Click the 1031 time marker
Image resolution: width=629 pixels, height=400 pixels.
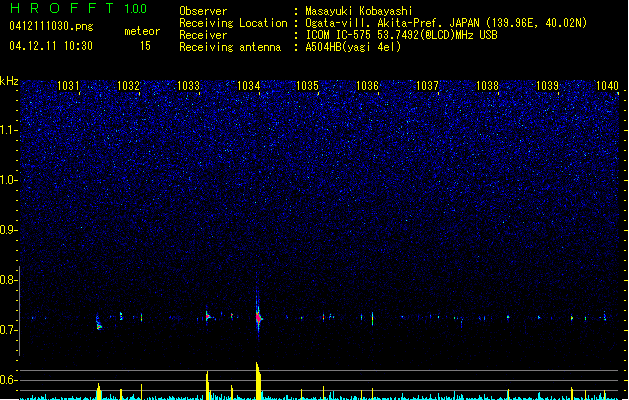click(x=68, y=86)
